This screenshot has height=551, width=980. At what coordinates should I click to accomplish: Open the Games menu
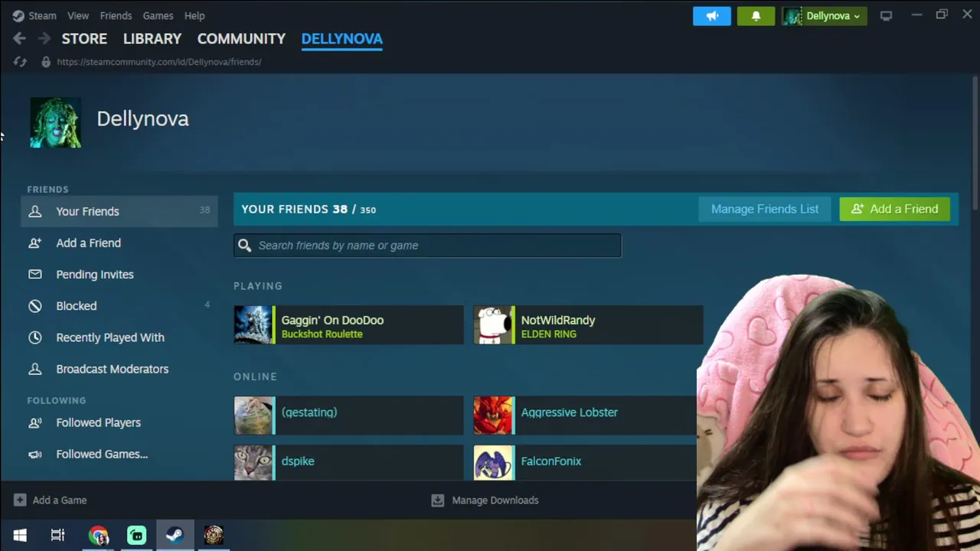[158, 15]
